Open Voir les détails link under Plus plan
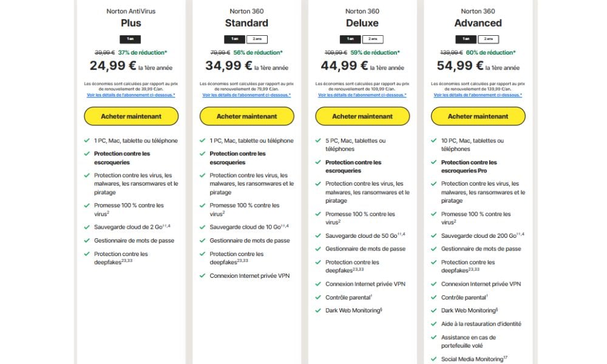 (131, 95)
